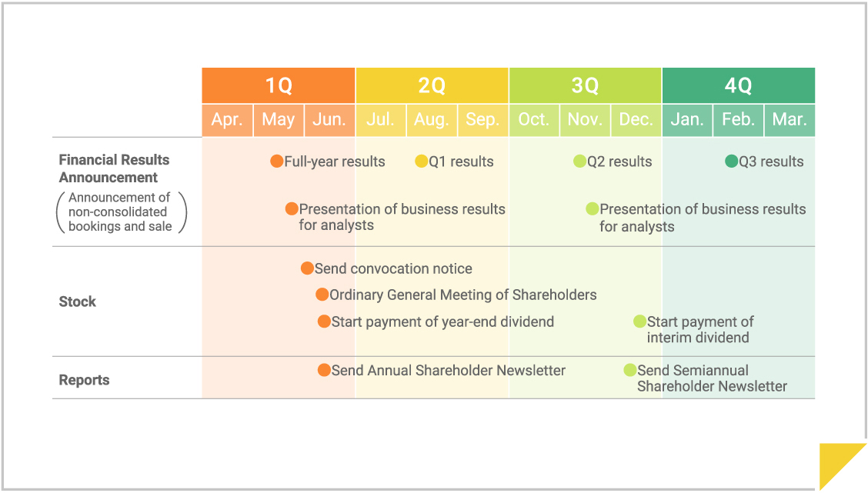Viewport: 868px width, 493px height.
Task: Select the dark green Q3 results dot
Action: [x=732, y=162]
